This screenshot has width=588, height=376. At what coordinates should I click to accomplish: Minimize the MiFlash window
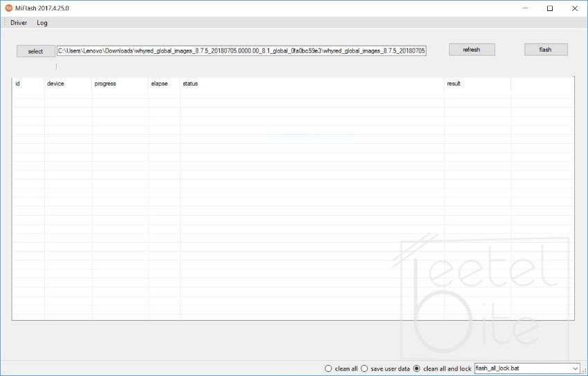(x=525, y=8)
